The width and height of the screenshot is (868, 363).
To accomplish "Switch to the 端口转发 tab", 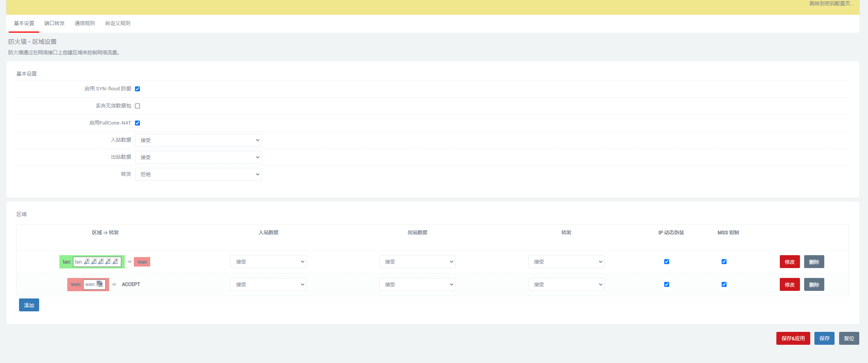I will pyautogui.click(x=54, y=23).
